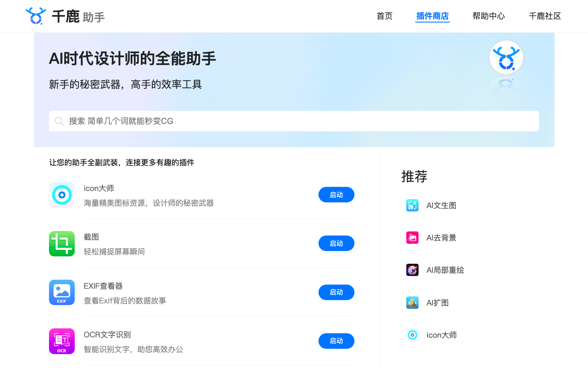Select the AI局部重绘 icon in recommendations

tap(412, 270)
